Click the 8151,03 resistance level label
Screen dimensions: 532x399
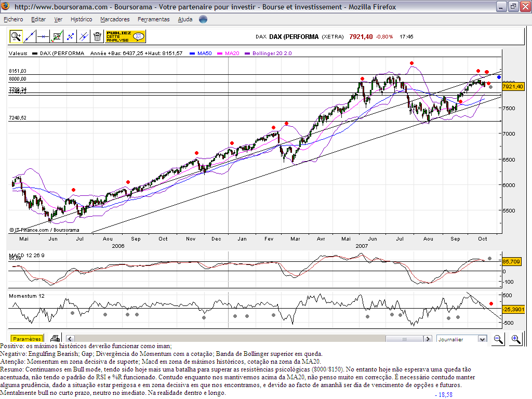point(18,71)
